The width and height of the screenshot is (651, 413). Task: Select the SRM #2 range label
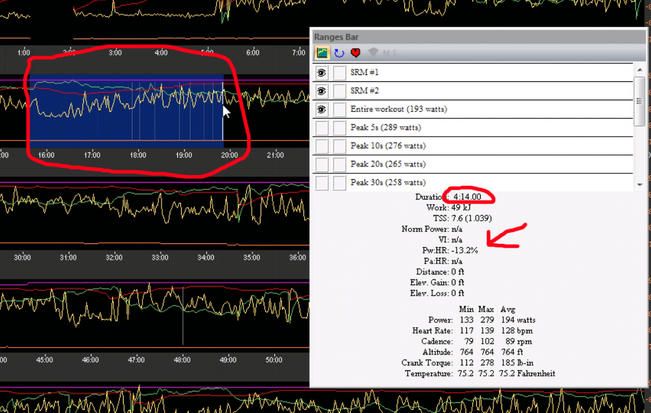tap(365, 91)
